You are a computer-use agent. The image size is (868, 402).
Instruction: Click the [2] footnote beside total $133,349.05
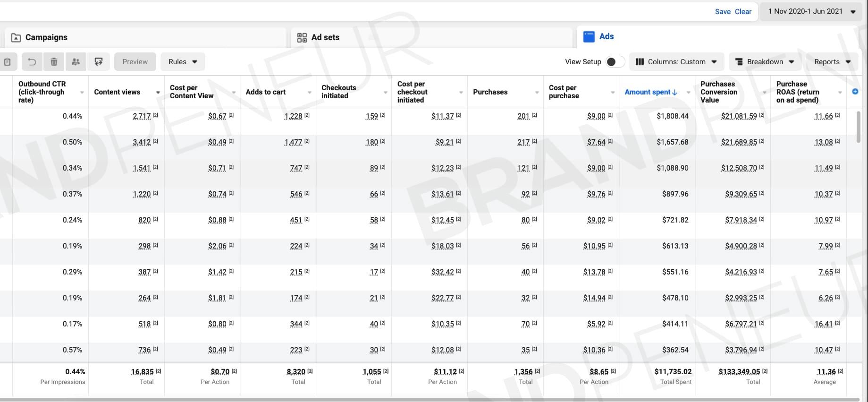pyautogui.click(x=765, y=371)
